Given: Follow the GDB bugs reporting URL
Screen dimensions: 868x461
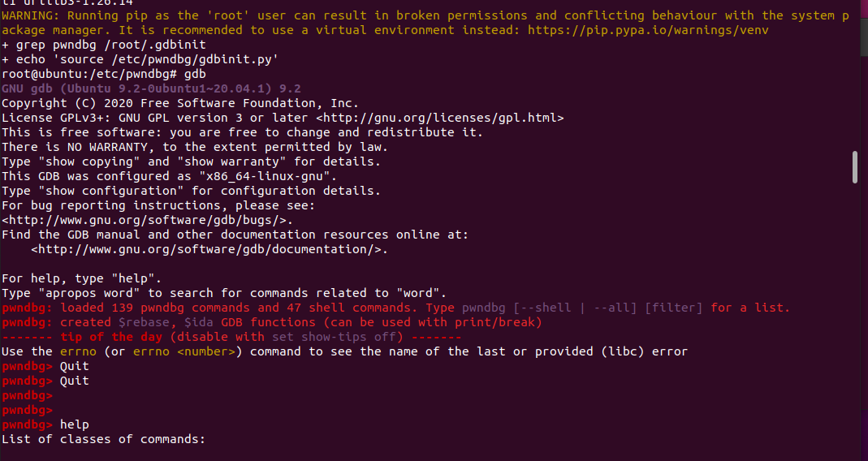Looking at the screenshot, I should point(147,220).
